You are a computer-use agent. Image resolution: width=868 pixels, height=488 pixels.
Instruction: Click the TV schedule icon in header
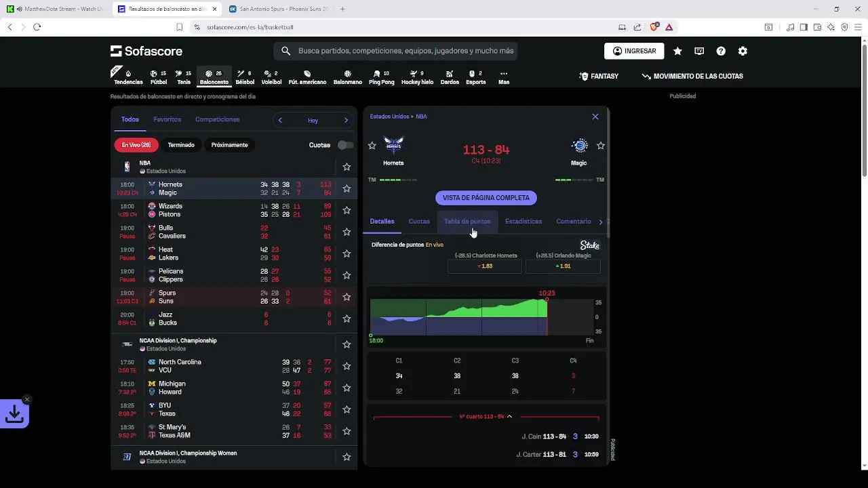pyautogui.click(x=699, y=51)
